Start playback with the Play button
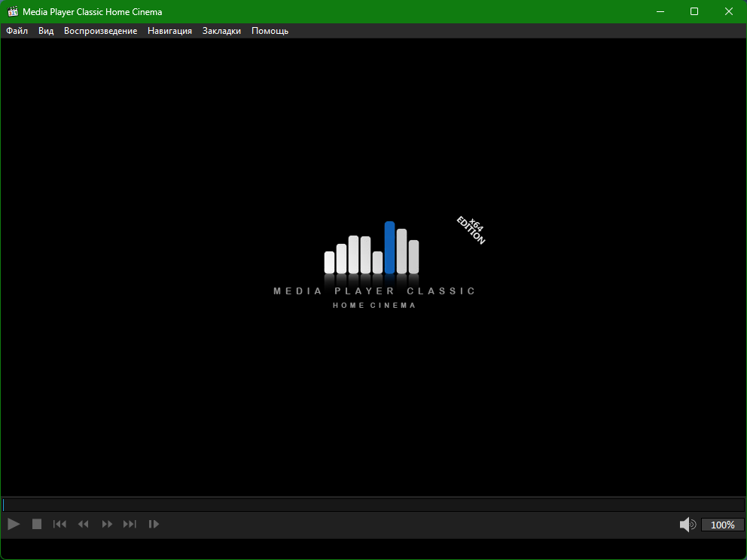The width and height of the screenshot is (747, 560). pos(14,525)
